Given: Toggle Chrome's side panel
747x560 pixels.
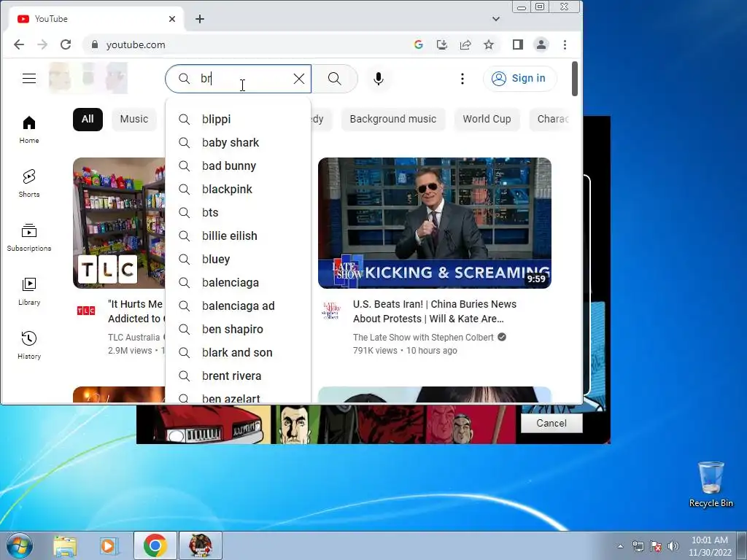Looking at the screenshot, I should 518,44.
